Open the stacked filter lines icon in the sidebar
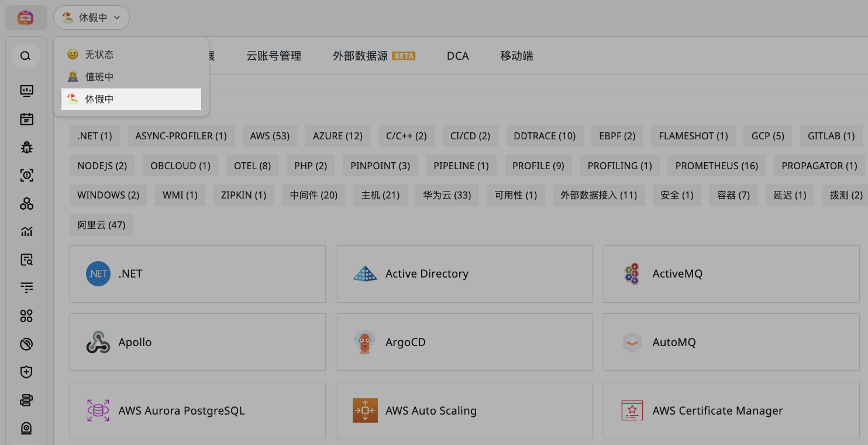This screenshot has height=445, width=868. [26, 287]
